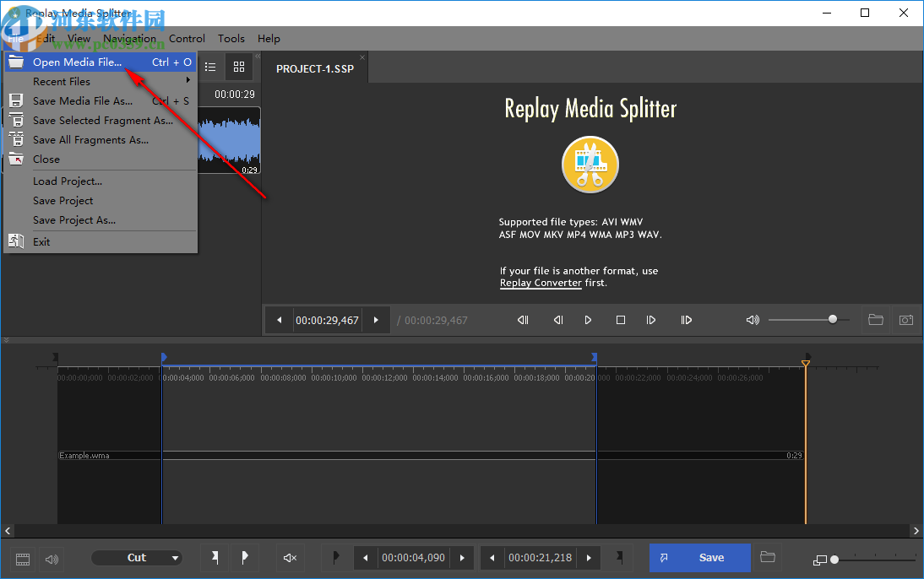
Task: Set the end marker with the right pin icon
Action: [245, 558]
